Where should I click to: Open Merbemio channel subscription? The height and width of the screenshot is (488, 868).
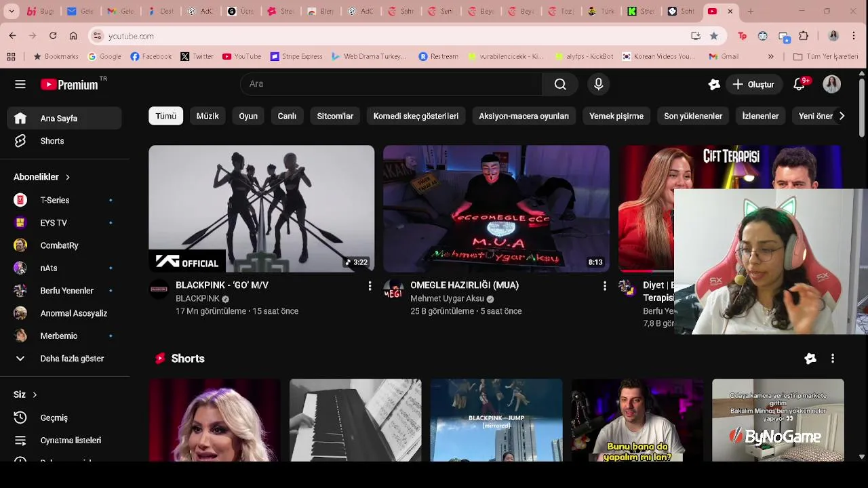[65, 335]
